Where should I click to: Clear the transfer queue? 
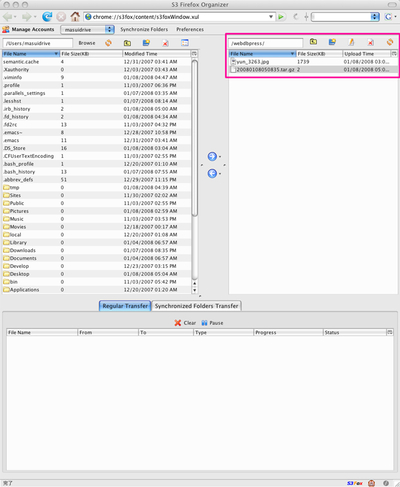click(x=185, y=323)
